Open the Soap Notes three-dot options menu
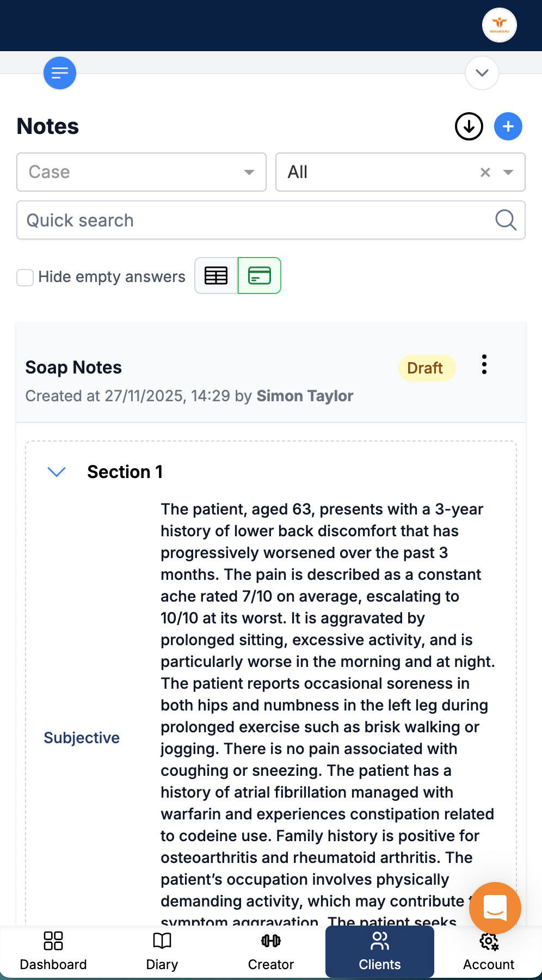This screenshot has height=980, width=542. pos(484,365)
